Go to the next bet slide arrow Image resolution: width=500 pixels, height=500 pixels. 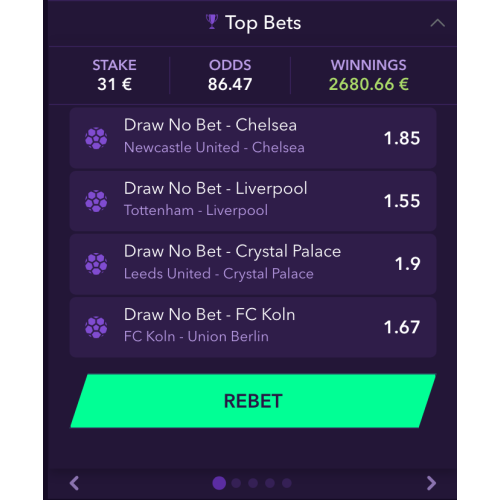431,483
